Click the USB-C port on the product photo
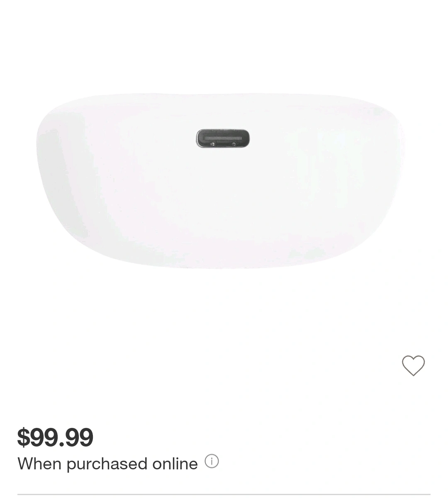The image size is (448, 498). (x=223, y=139)
